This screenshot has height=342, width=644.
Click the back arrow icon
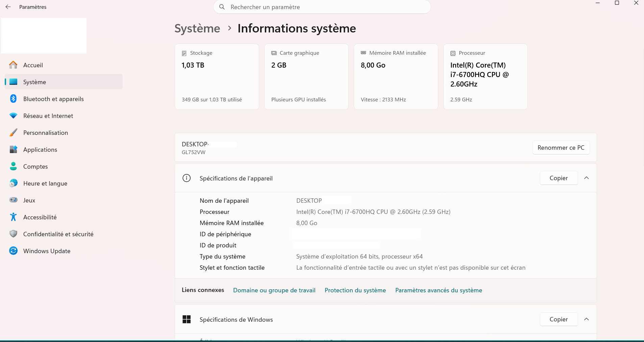click(x=8, y=7)
